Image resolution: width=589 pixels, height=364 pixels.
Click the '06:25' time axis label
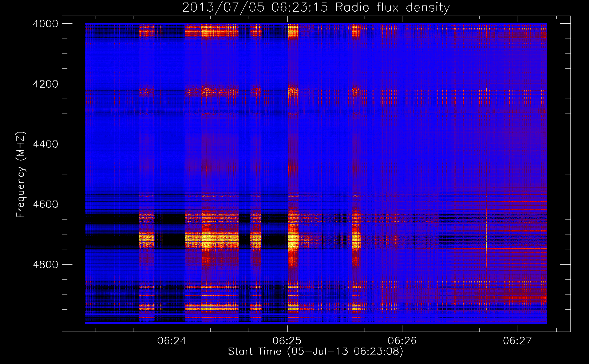pos(287,341)
